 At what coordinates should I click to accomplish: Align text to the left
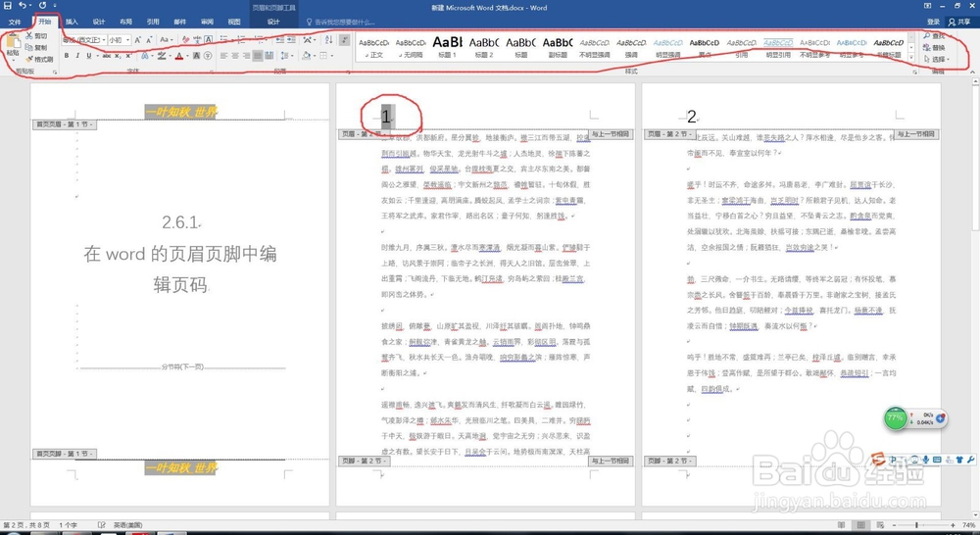[x=223, y=56]
